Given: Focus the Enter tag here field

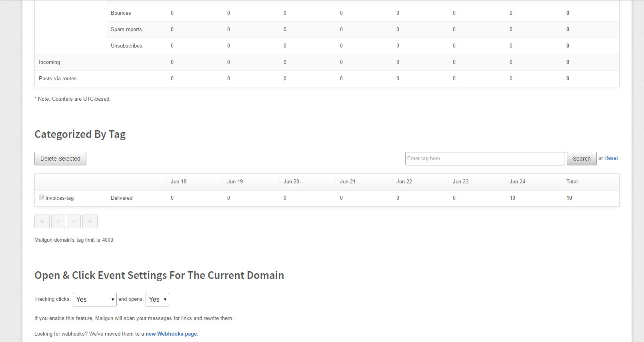Looking at the screenshot, I should click(x=485, y=159).
